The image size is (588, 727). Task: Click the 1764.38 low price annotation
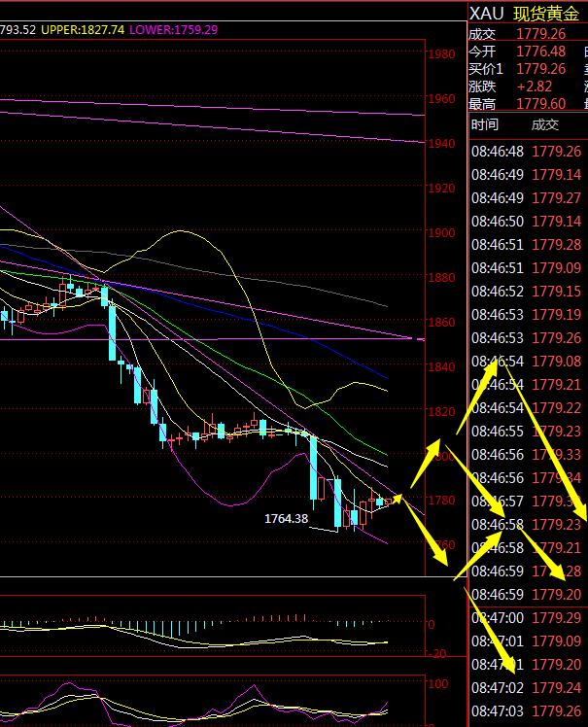(286, 519)
